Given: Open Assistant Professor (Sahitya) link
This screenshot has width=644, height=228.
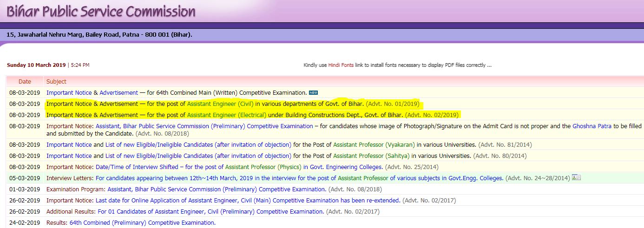Looking at the screenshot, I should 371,156.
